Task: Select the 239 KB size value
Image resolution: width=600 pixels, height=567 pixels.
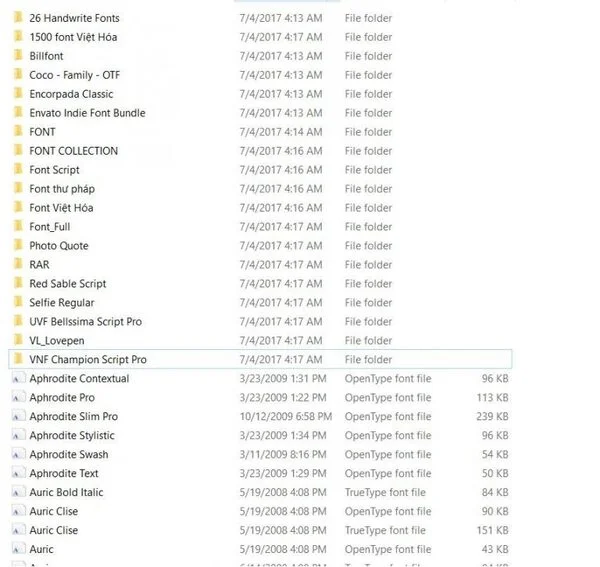Action: pyautogui.click(x=492, y=416)
